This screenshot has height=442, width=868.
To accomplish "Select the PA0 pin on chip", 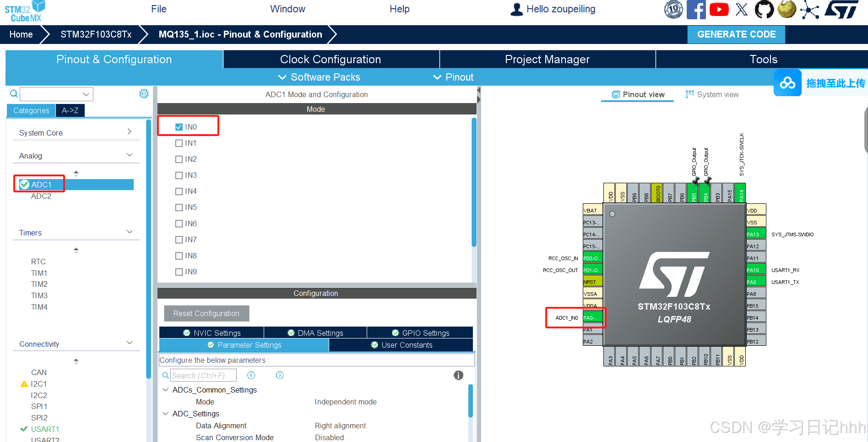I will click(x=592, y=317).
